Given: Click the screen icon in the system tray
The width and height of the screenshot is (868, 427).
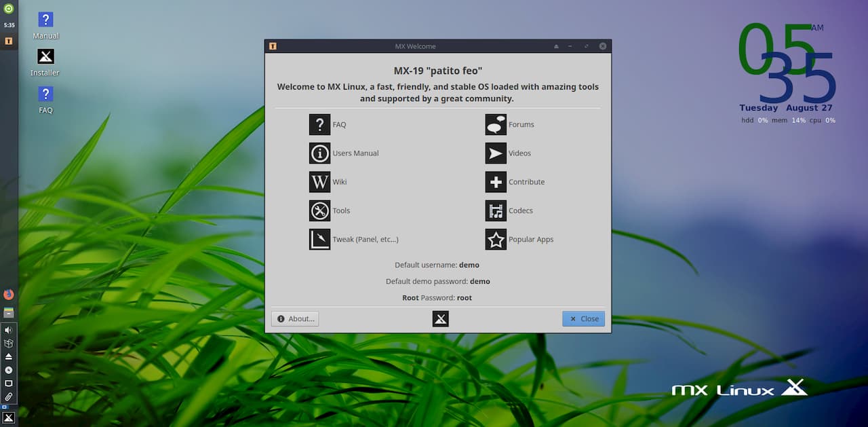Looking at the screenshot, I should coord(9,383).
